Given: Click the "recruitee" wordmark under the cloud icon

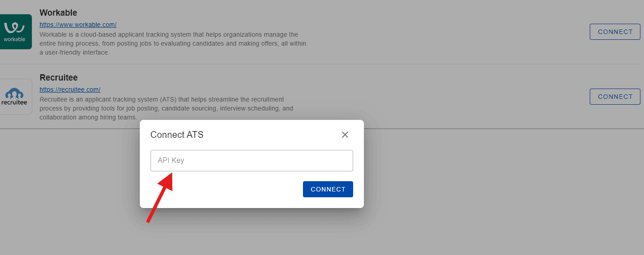Looking at the screenshot, I should pyautogui.click(x=14, y=102).
